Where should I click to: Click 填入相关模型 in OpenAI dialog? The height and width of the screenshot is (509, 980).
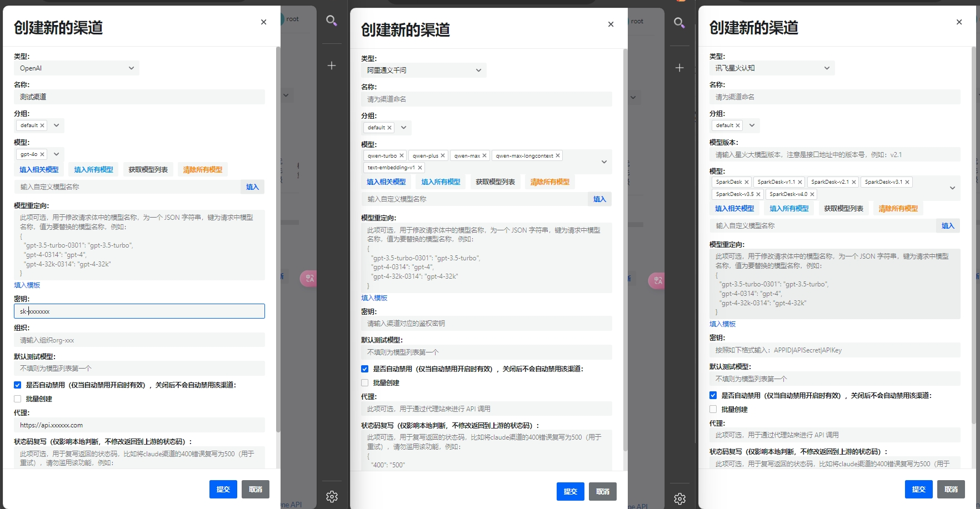pyautogui.click(x=39, y=170)
